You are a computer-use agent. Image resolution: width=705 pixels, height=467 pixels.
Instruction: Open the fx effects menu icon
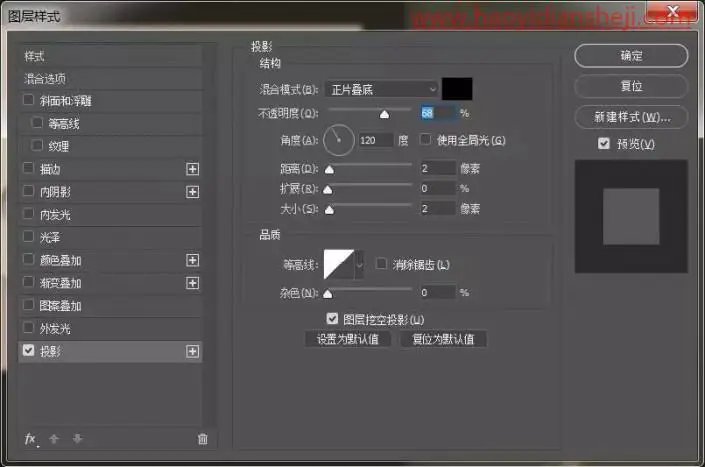click(x=31, y=439)
